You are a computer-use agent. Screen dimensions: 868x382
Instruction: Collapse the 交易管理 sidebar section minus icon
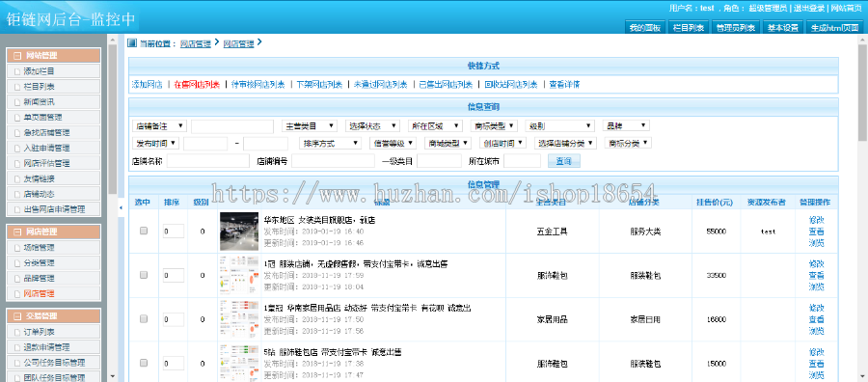[x=17, y=316]
